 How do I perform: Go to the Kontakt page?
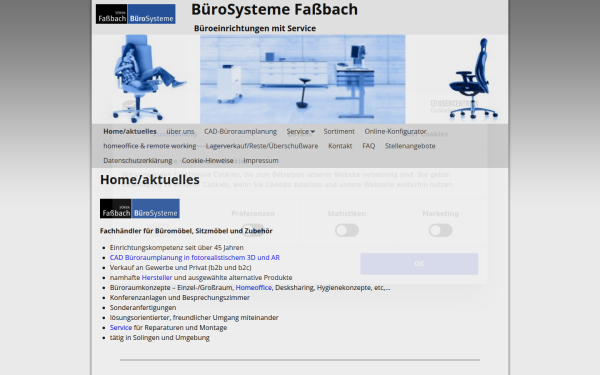[x=340, y=146]
